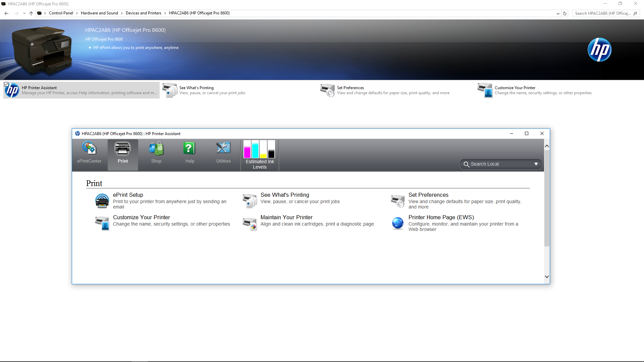Viewport: 644px width, 362px height.
Task: Select the Print toolbar icon
Action: (x=122, y=154)
